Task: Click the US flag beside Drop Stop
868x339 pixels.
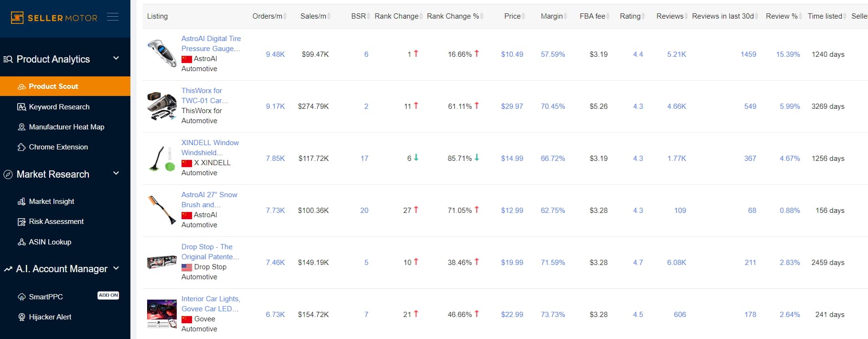Action: tap(187, 267)
